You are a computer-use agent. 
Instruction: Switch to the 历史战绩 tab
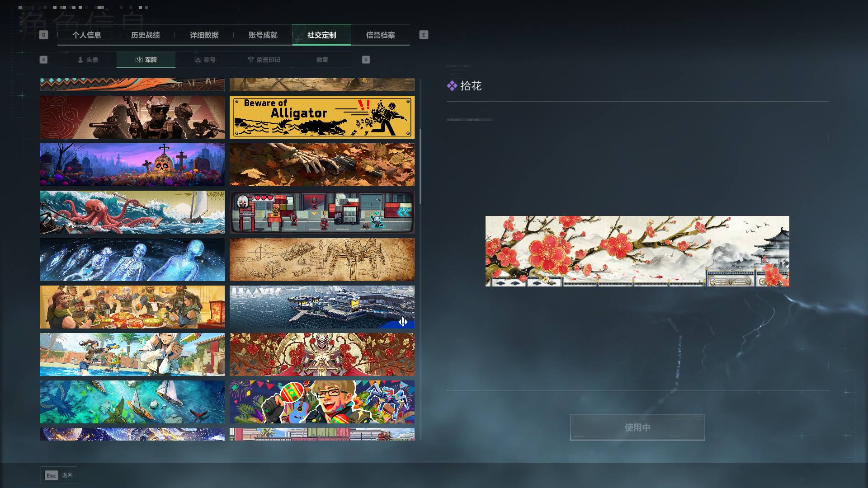(x=146, y=35)
